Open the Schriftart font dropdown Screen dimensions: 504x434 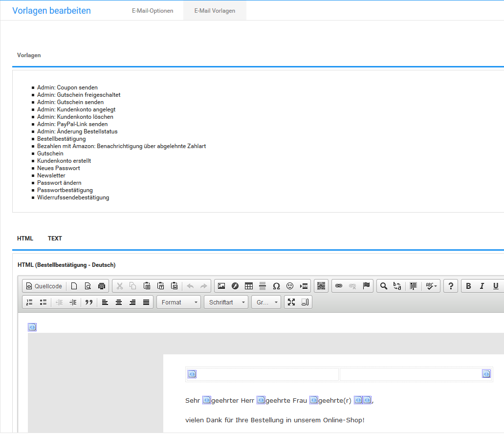pyautogui.click(x=226, y=302)
